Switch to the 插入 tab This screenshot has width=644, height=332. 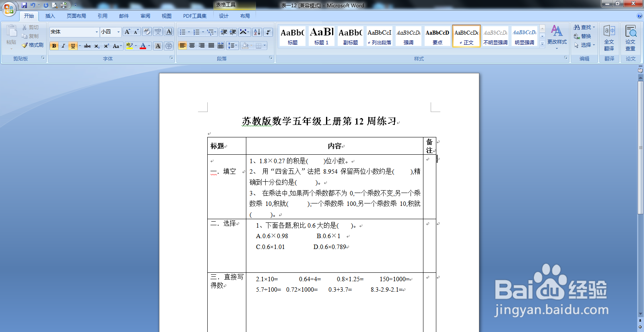pyautogui.click(x=50, y=16)
